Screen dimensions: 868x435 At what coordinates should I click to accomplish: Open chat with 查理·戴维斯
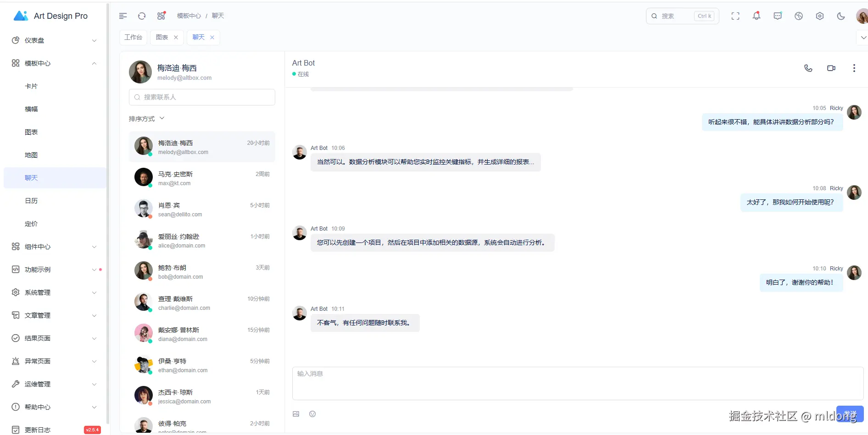click(x=202, y=303)
